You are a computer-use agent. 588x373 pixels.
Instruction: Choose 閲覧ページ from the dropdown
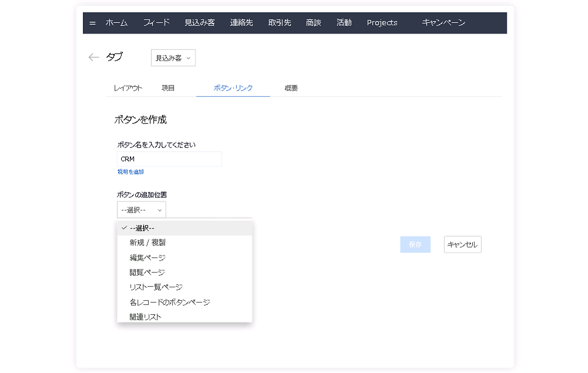185,272
